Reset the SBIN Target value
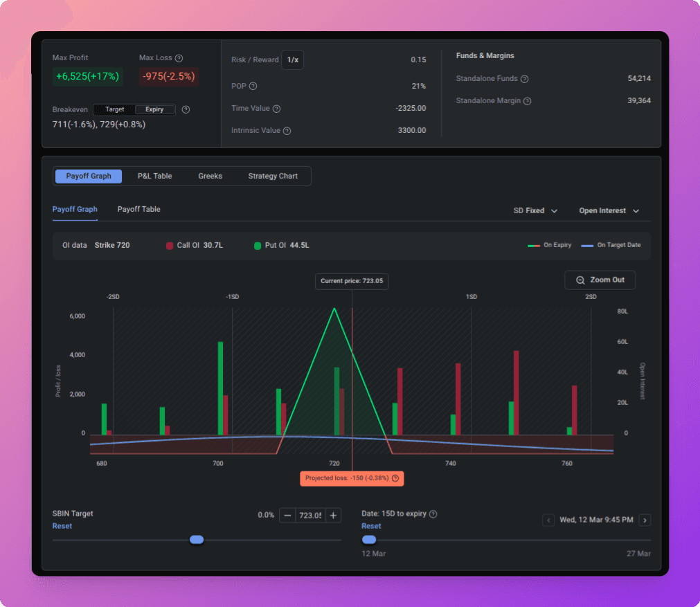Image resolution: width=700 pixels, height=607 pixels. (62, 526)
